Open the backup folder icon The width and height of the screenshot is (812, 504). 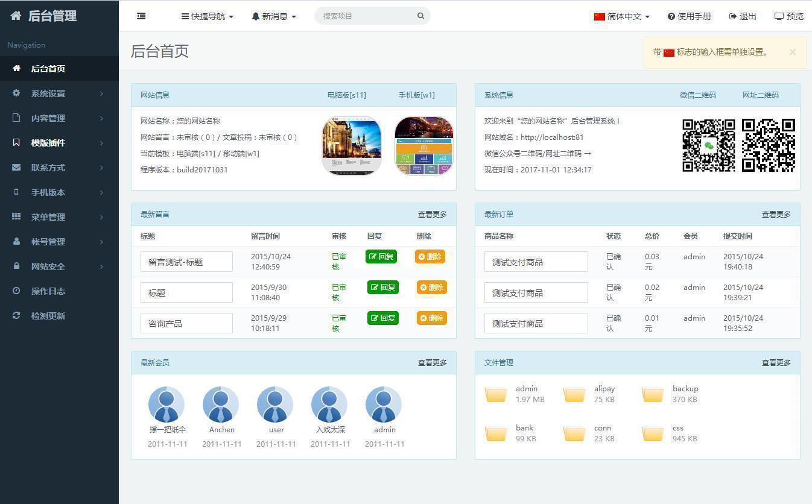point(653,395)
